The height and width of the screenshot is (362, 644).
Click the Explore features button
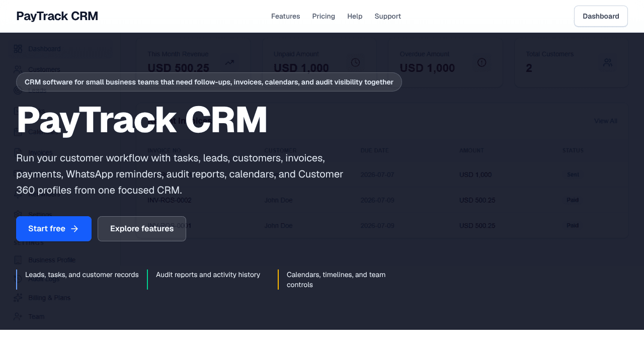coord(142,229)
